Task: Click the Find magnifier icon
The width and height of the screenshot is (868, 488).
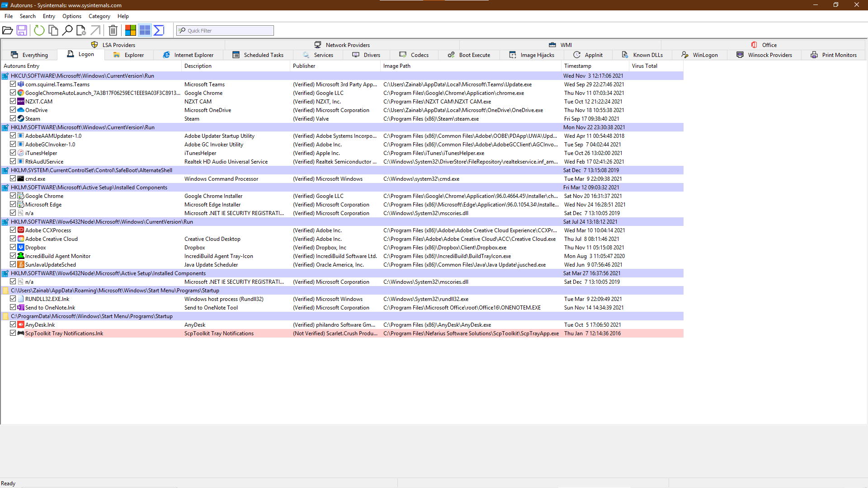Action: click(x=67, y=30)
